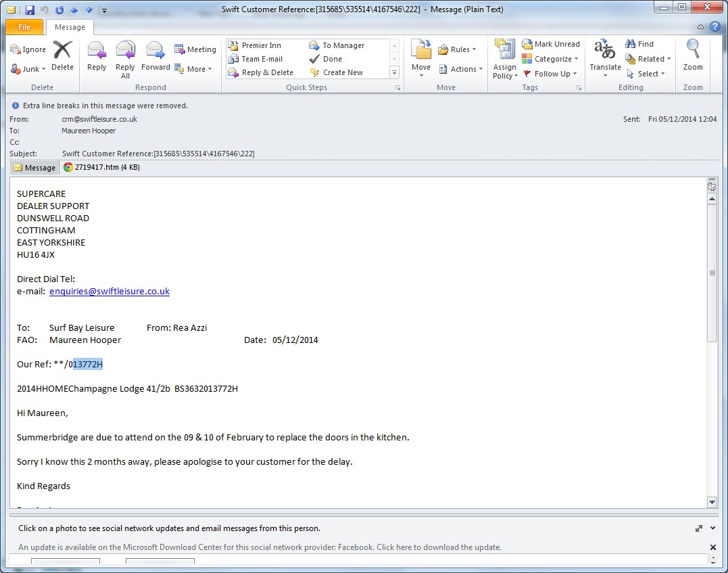728x573 pixels.
Task: Click the Translate button
Action: 605,58
